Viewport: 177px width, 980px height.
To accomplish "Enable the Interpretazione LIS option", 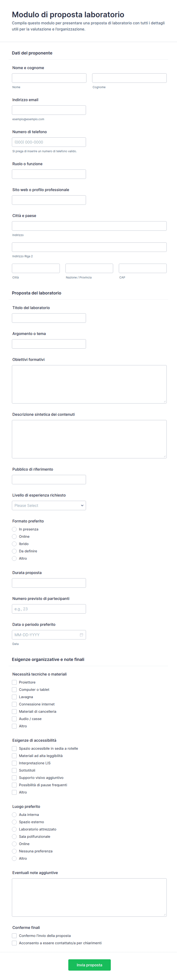I will [x=14, y=763].
